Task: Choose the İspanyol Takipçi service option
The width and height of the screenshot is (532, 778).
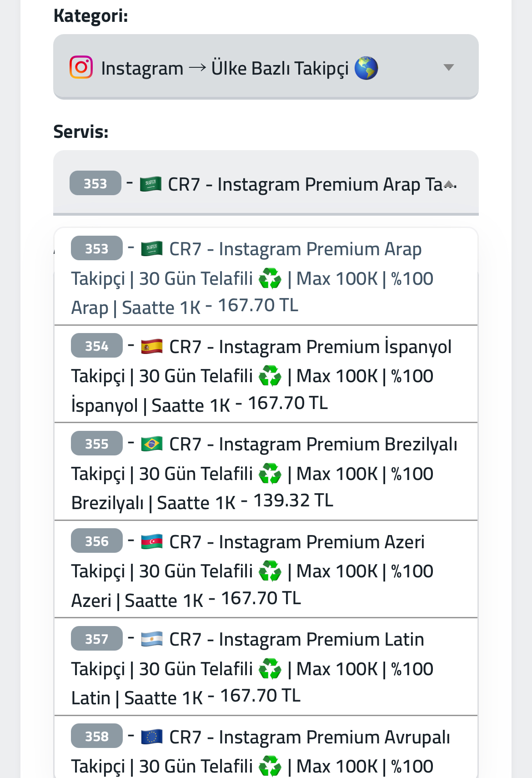Action: [266, 374]
